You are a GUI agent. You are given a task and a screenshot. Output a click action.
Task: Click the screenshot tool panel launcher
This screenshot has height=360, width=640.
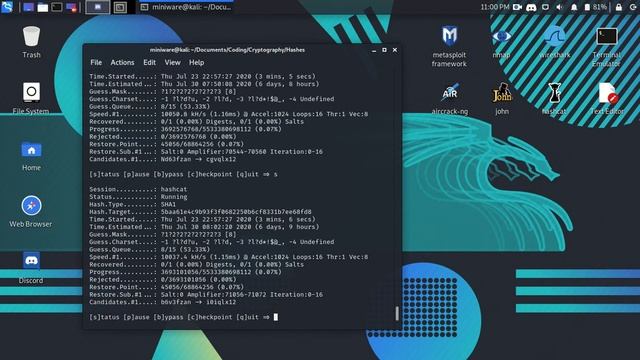71,7
